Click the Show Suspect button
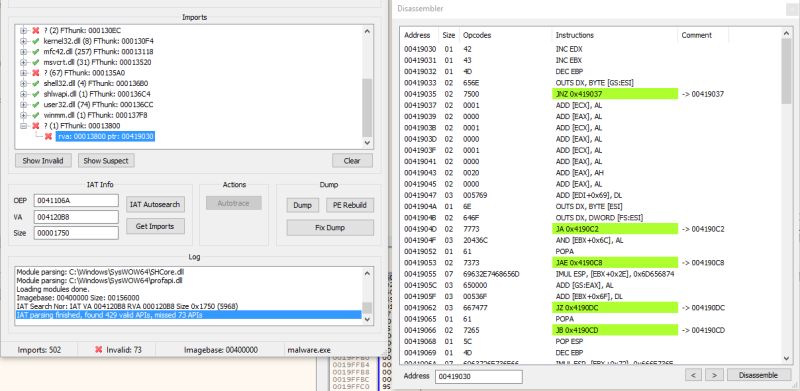The height and width of the screenshot is (391, 800). coord(106,161)
